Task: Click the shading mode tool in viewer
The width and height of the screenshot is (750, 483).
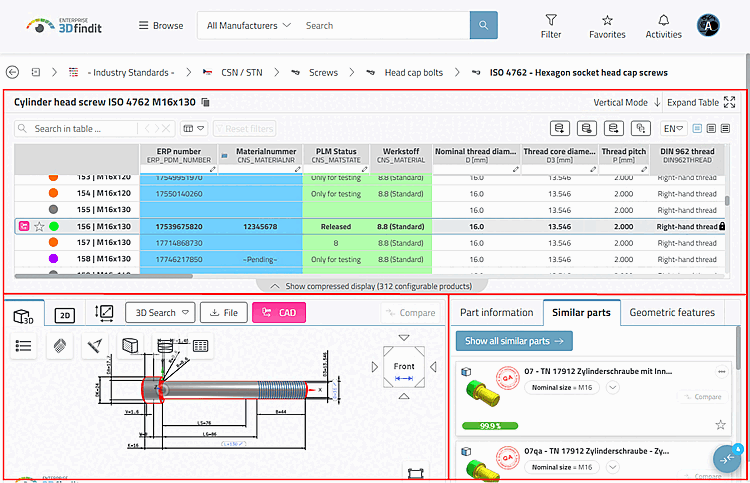Action: (59, 345)
